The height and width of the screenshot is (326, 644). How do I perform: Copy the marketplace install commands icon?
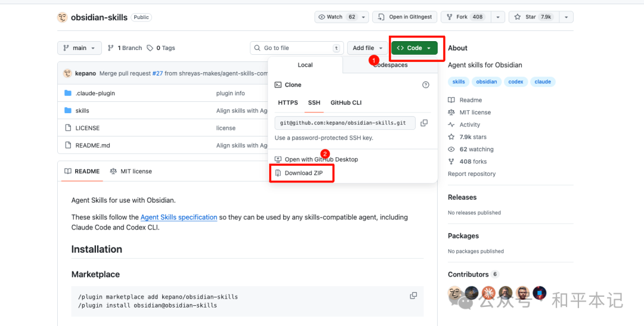(x=414, y=296)
